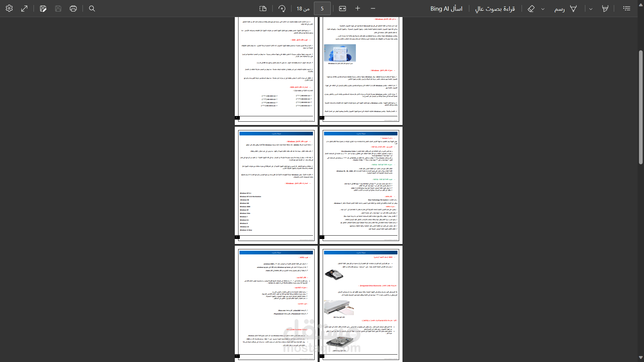Click the 'Windows 11 New' list entry

tap(246, 230)
